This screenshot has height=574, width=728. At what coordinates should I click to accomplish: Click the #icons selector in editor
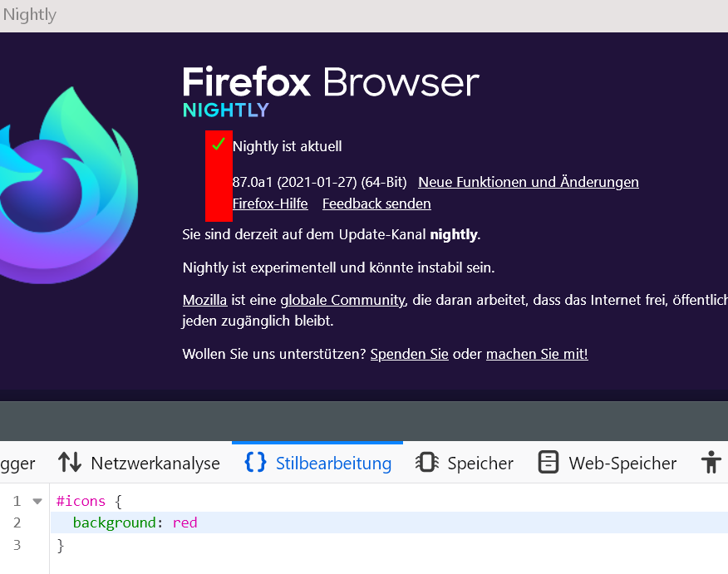pos(81,501)
